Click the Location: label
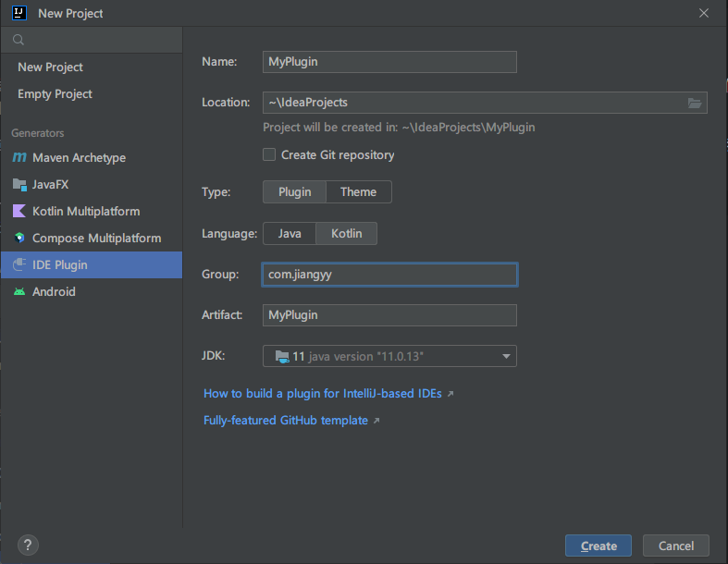 226,103
